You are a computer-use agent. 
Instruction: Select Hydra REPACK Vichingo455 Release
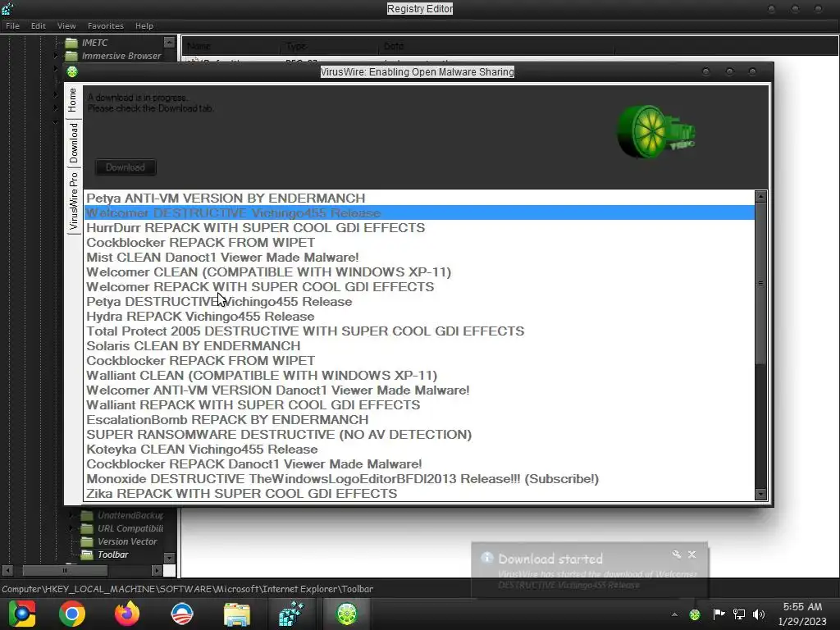tap(419, 317)
